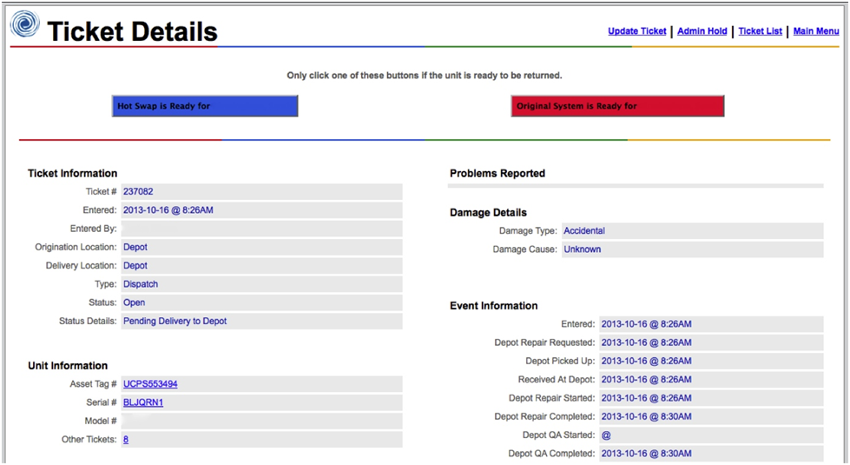This screenshot has height=465, width=850.
Task: Click the Depot Repair Started timestamp
Action: pyautogui.click(x=646, y=398)
